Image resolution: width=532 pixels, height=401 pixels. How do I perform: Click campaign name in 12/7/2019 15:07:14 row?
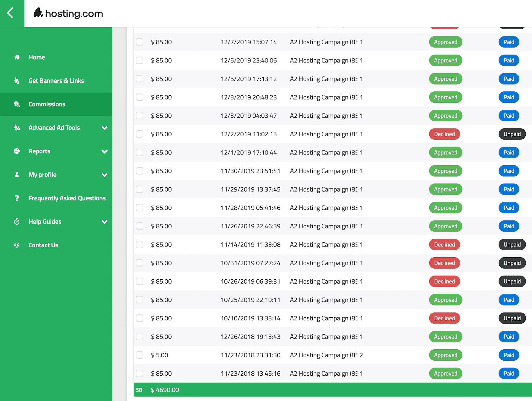coord(324,42)
